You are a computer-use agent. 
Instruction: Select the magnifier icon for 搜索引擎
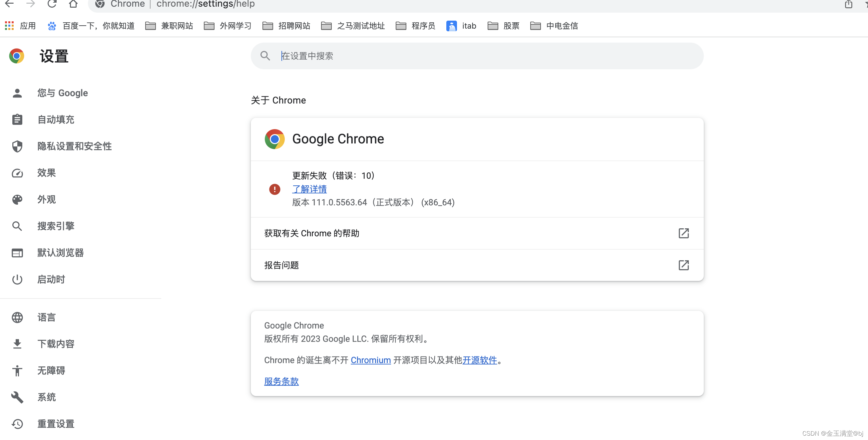(x=17, y=226)
